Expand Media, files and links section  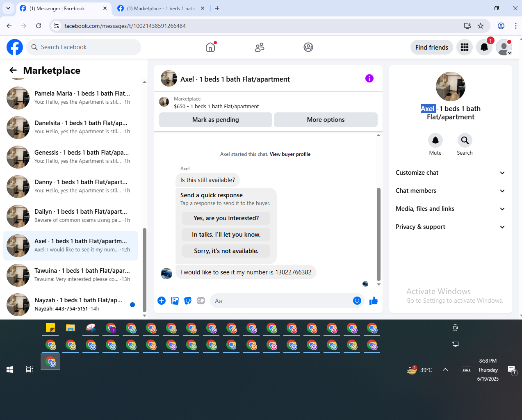click(451, 209)
